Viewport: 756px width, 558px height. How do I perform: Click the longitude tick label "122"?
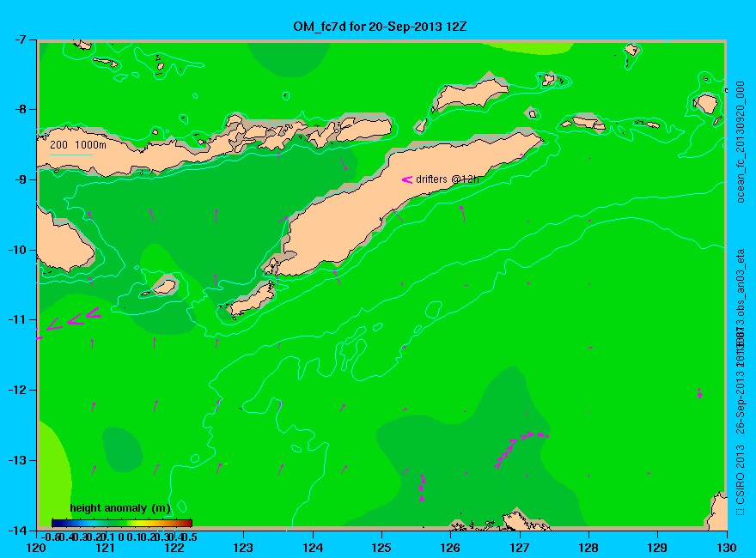coord(174,548)
